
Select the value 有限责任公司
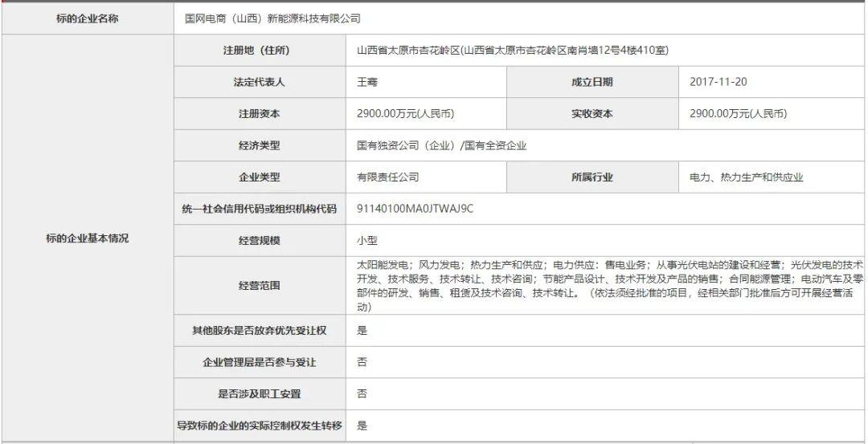coord(388,177)
